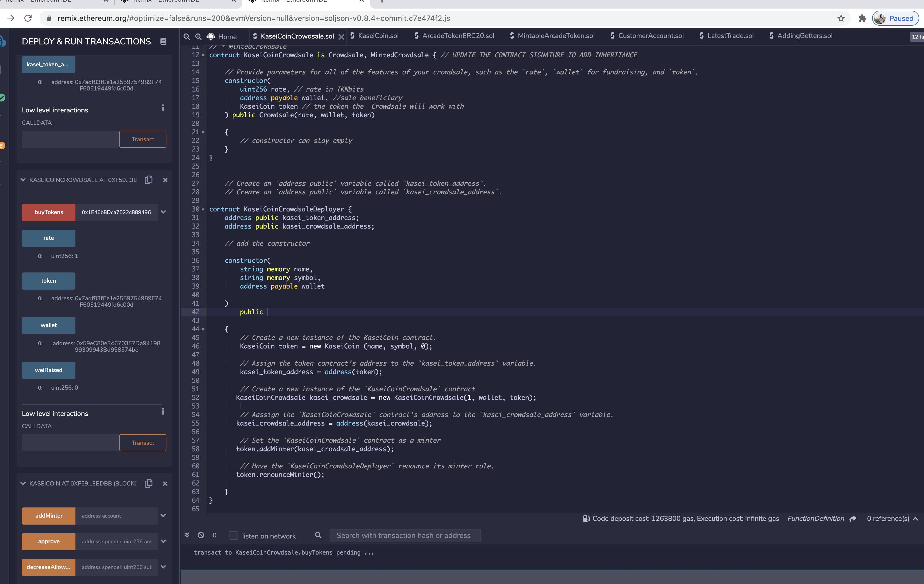The height and width of the screenshot is (584, 924).
Task: Edit the buyTokens address input
Action: click(x=116, y=212)
